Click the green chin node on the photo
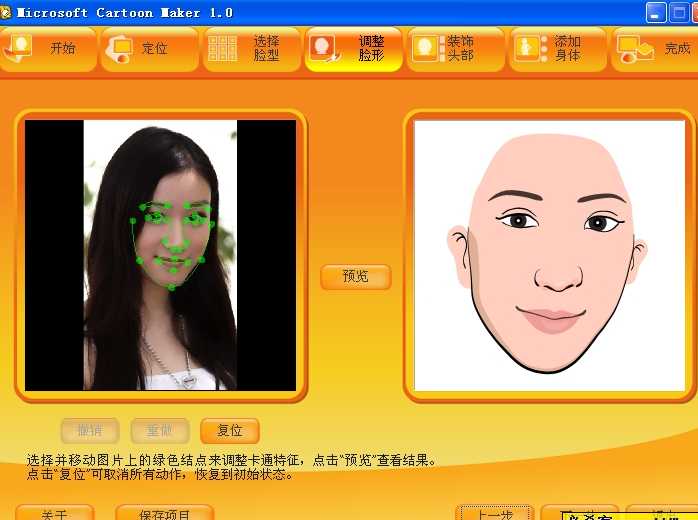This screenshot has height=520, width=698. (171, 287)
